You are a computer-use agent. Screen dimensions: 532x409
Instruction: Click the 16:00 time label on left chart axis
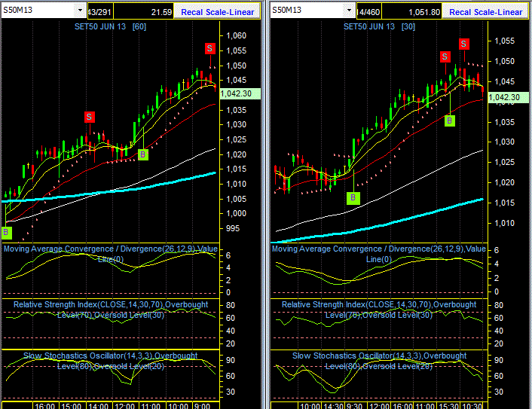45,405
